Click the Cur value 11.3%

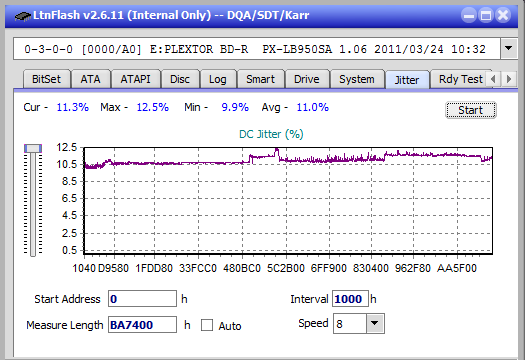[73, 107]
